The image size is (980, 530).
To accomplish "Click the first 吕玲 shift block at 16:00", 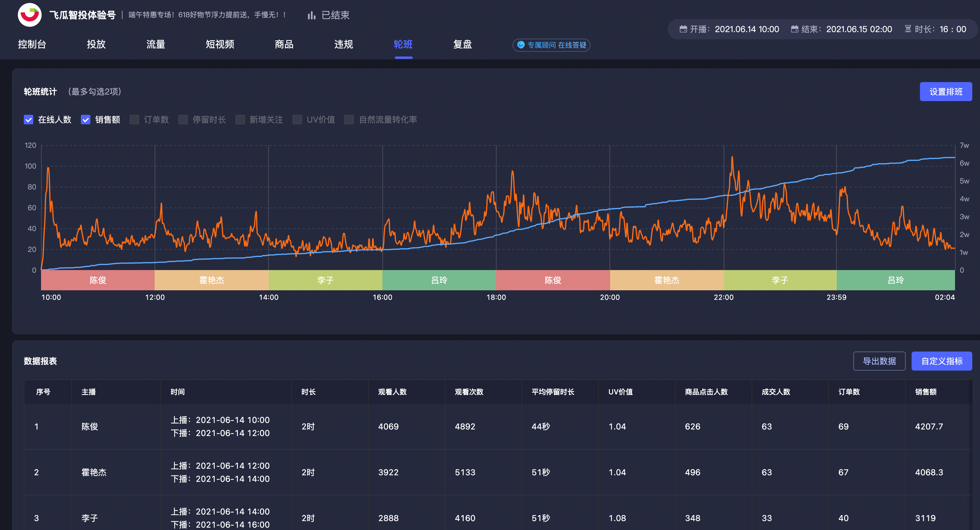I will coord(439,280).
